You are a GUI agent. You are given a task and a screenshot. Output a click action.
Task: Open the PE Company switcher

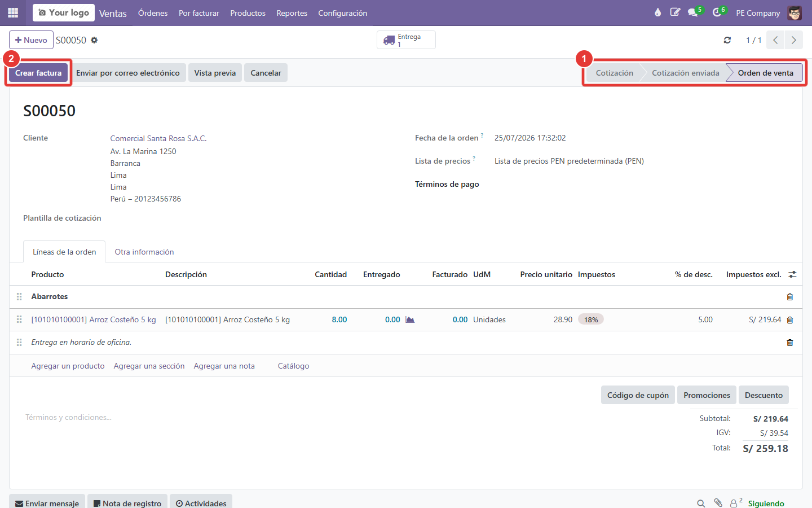[758, 13]
